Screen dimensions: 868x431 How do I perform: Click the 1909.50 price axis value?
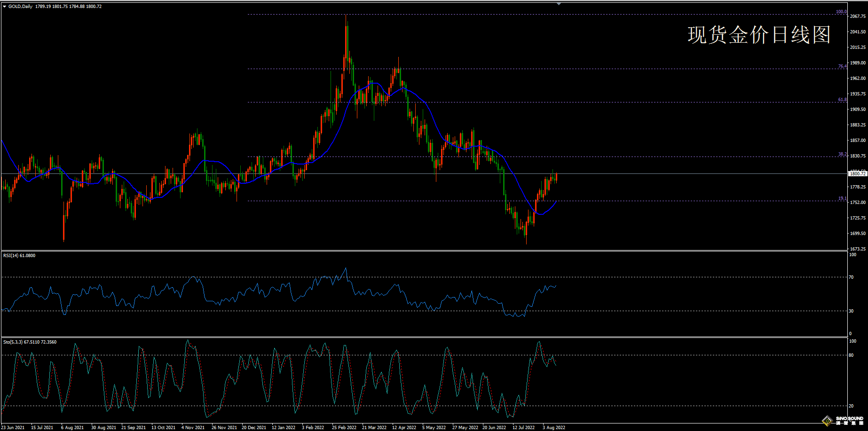[x=858, y=110]
